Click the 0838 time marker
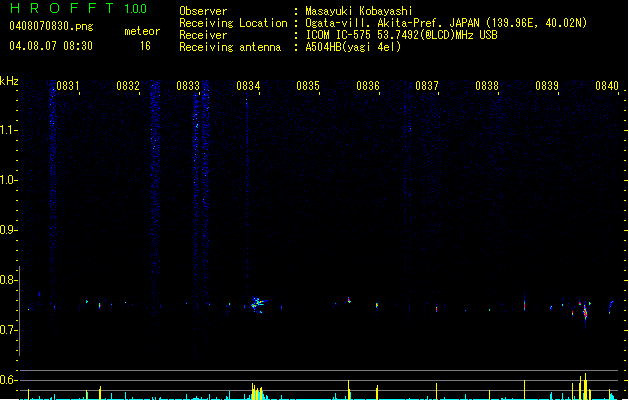This screenshot has height=400, width=629. pos(487,86)
